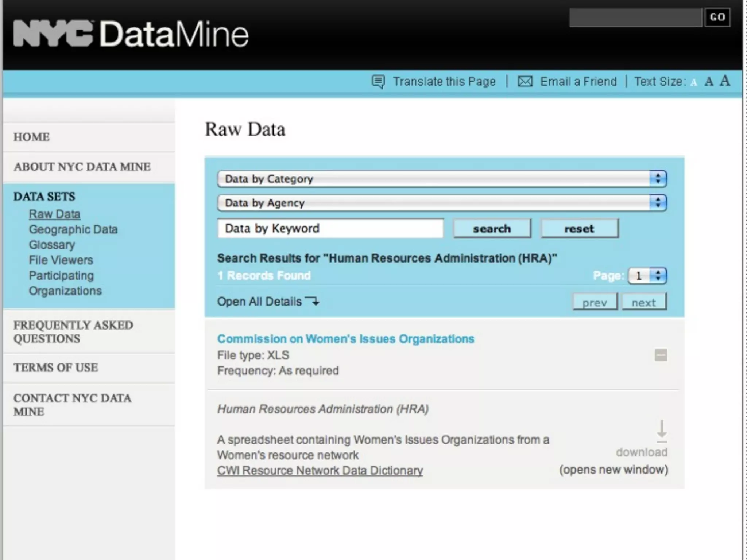747x560 pixels.
Task: Click the Search Results for heading text
Action: (x=387, y=258)
